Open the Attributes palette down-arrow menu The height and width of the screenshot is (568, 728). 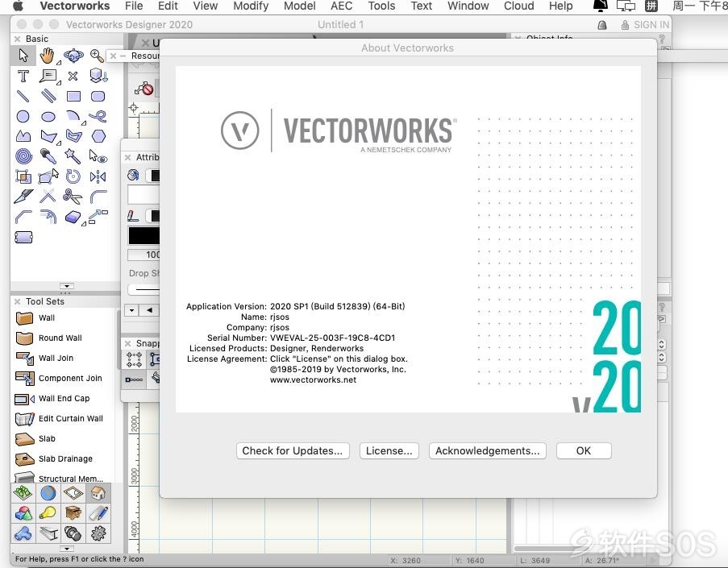pyautogui.click(x=132, y=310)
